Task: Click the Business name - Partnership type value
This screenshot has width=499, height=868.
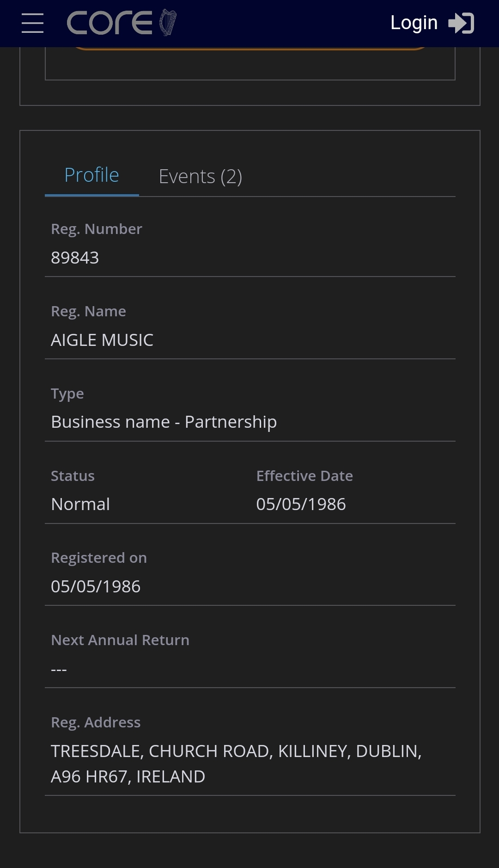Action: 164,422
